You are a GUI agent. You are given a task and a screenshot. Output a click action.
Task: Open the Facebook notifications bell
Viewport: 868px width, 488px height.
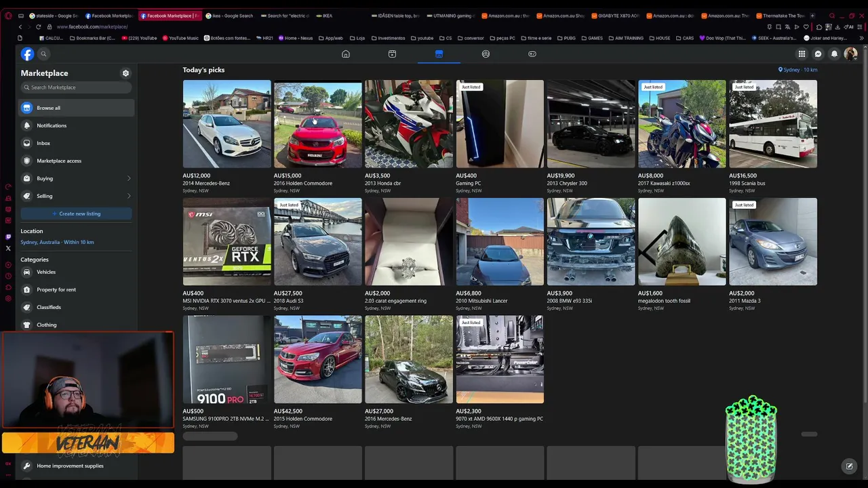click(834, 54)
